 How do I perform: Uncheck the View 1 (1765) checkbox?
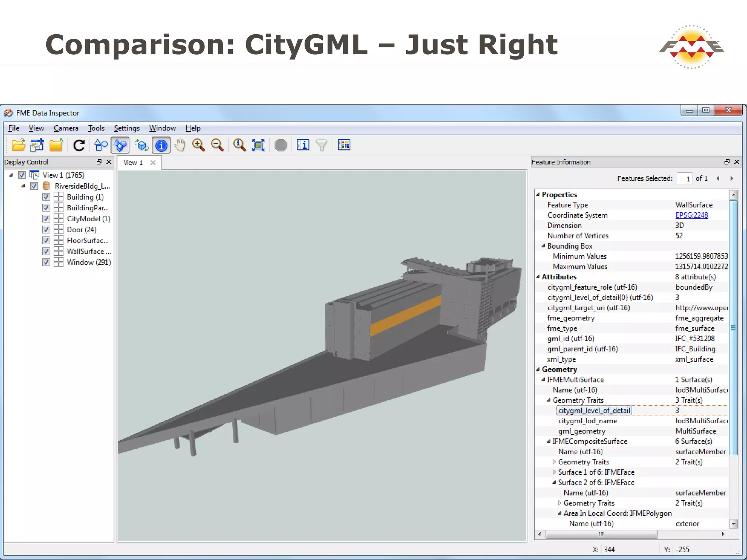click(22, 175)
